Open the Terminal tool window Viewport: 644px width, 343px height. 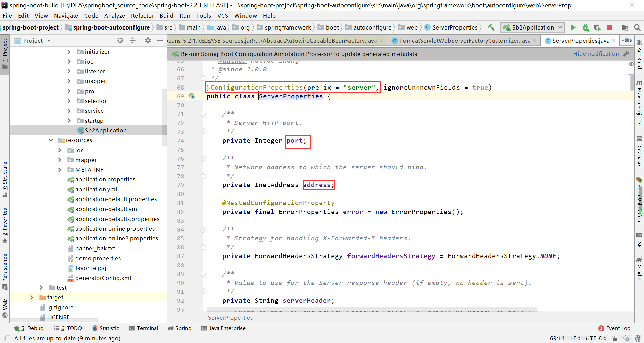(144, 328)
